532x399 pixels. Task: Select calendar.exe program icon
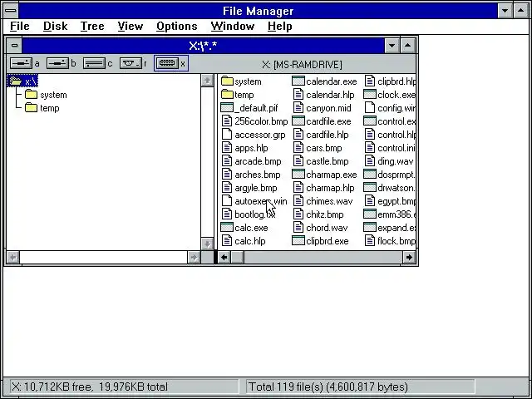tap(298, 81)
